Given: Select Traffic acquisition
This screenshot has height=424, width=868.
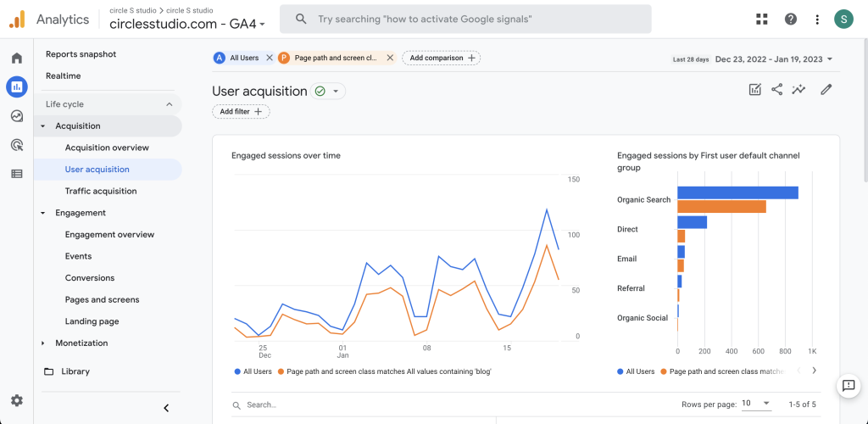Looking at the screenshot, I should click(101, 191).
